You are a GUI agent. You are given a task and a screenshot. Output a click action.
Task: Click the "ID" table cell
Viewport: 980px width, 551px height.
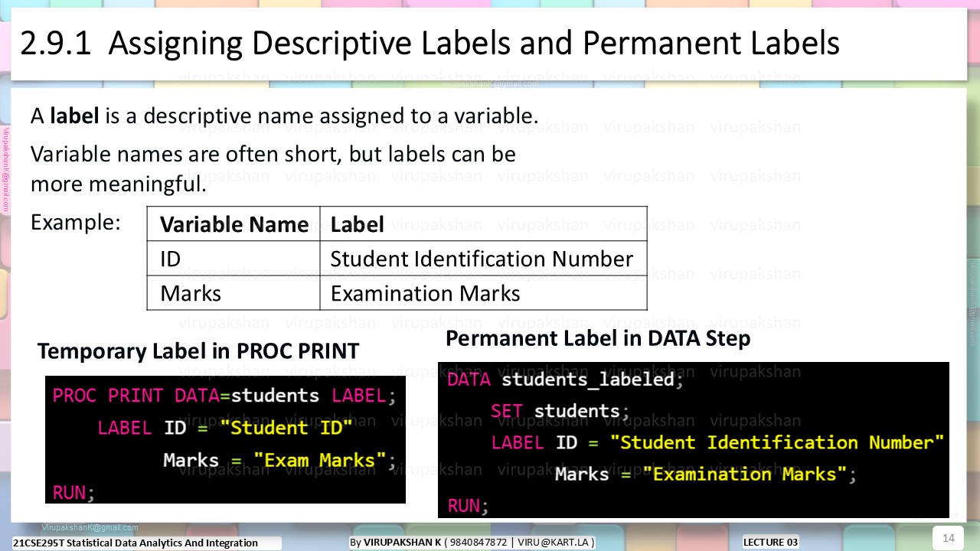234,259
